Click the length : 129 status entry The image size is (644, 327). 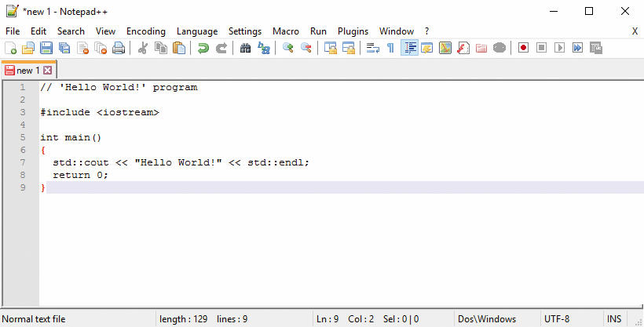click(x=183, y=319)
